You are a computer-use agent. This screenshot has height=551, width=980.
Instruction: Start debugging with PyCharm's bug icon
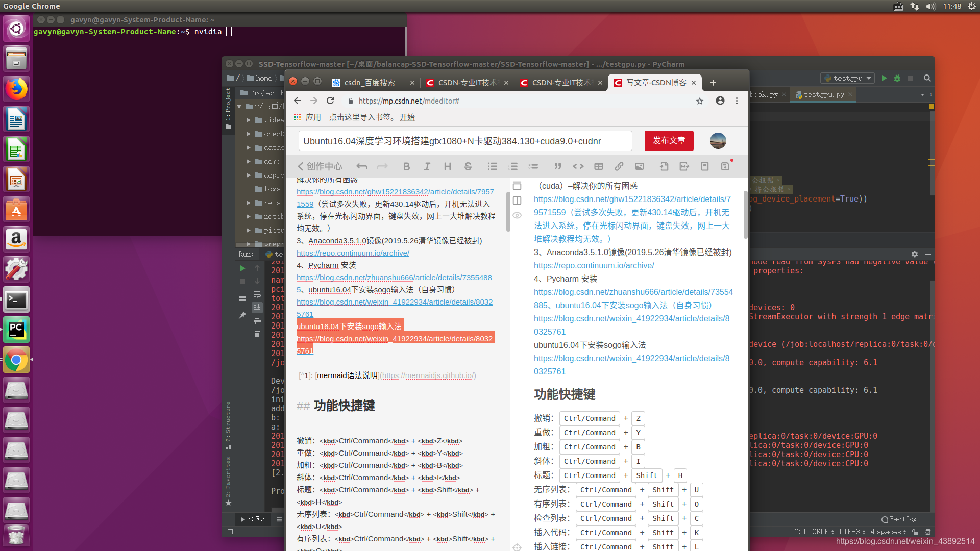[897, 78]
